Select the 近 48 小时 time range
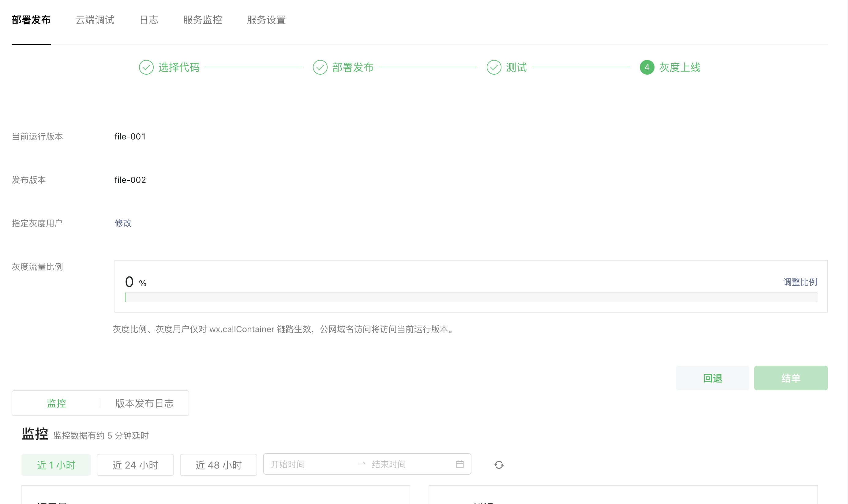 (x=218, y=465)
